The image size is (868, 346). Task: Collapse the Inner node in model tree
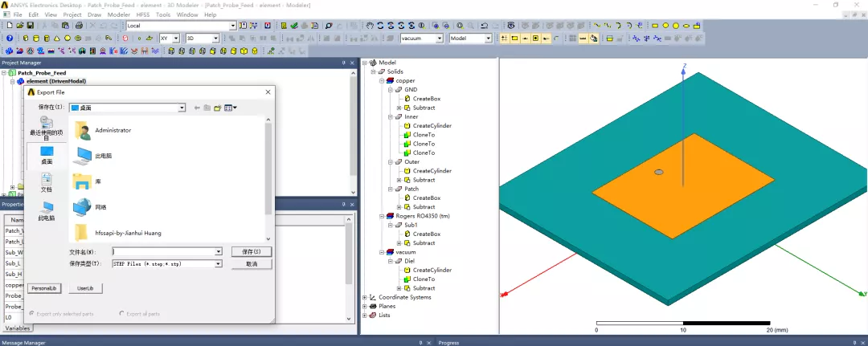(391, 117)
